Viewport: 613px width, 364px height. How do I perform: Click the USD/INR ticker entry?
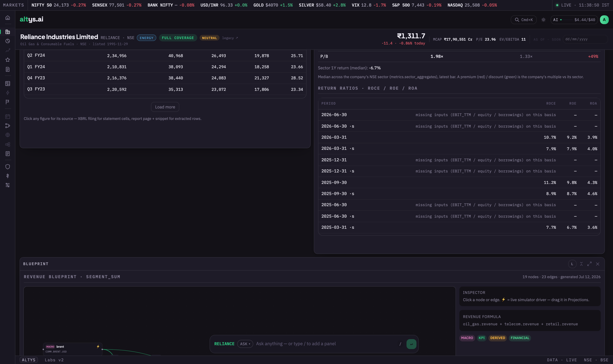(224, 5)
